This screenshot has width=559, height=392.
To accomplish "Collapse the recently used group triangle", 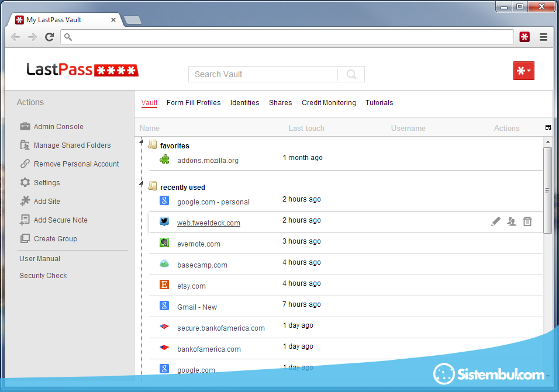I will (141, 183).
